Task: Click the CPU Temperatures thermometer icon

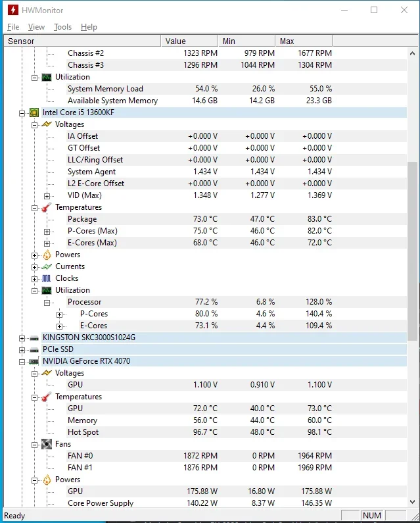Action: [47, 207]
